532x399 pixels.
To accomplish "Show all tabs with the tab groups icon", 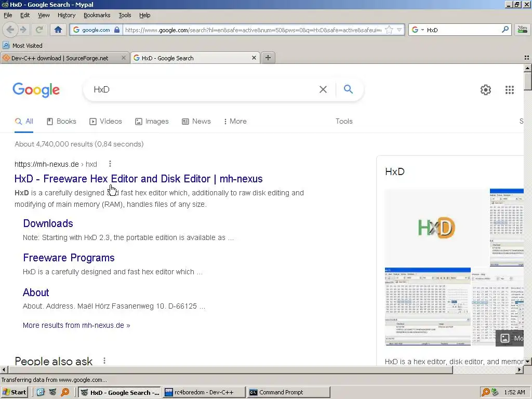I will coord(527,58).
